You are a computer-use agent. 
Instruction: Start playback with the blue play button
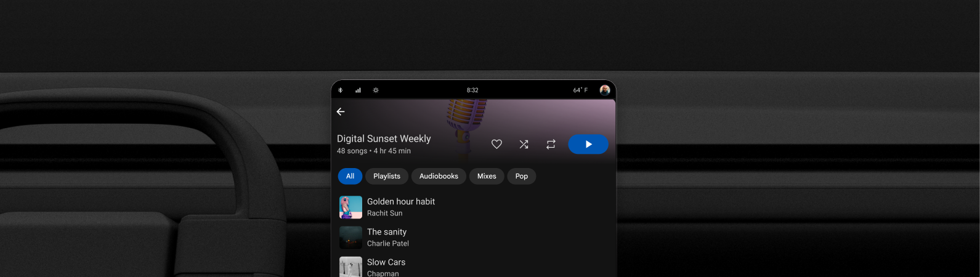tap(588, 144)
